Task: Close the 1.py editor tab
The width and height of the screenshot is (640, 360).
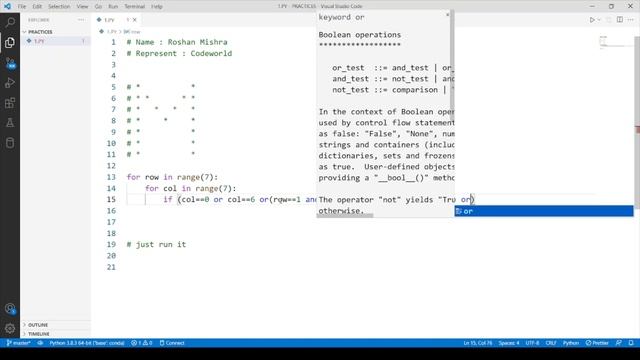Action: [x=134, y=20]
